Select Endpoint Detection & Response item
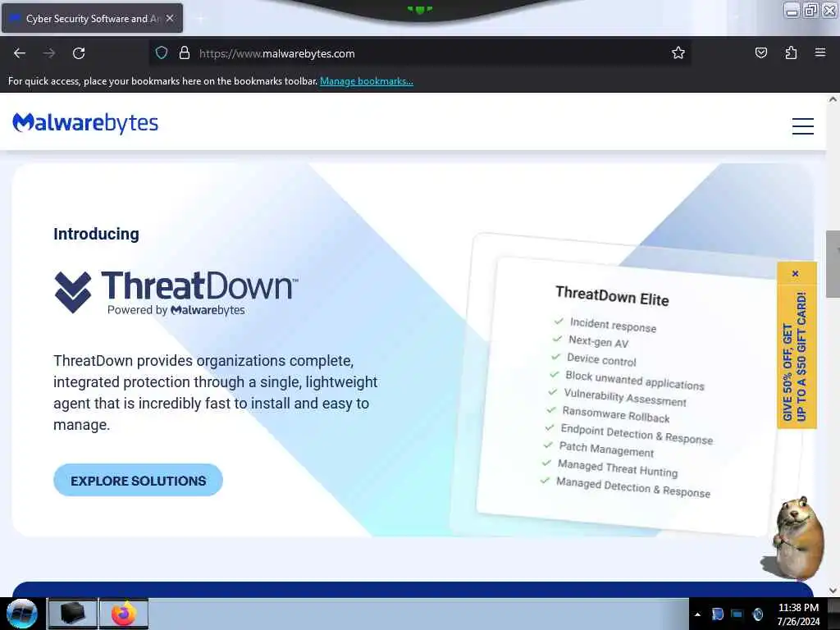The width and height of the screenshot is (840, 630). pos(637,435)
